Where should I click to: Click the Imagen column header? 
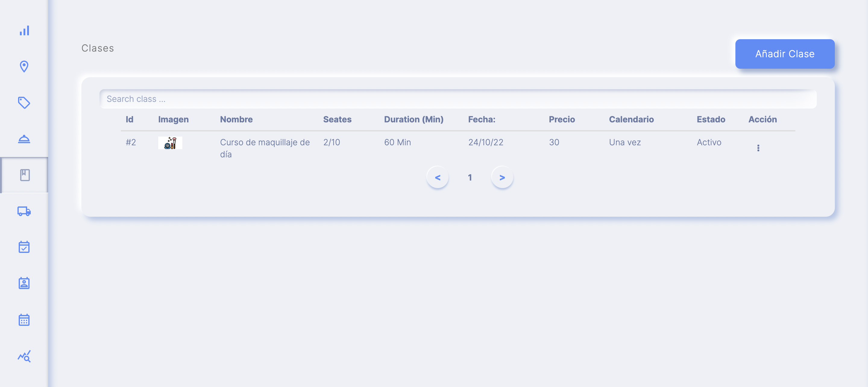coord(173,120)
